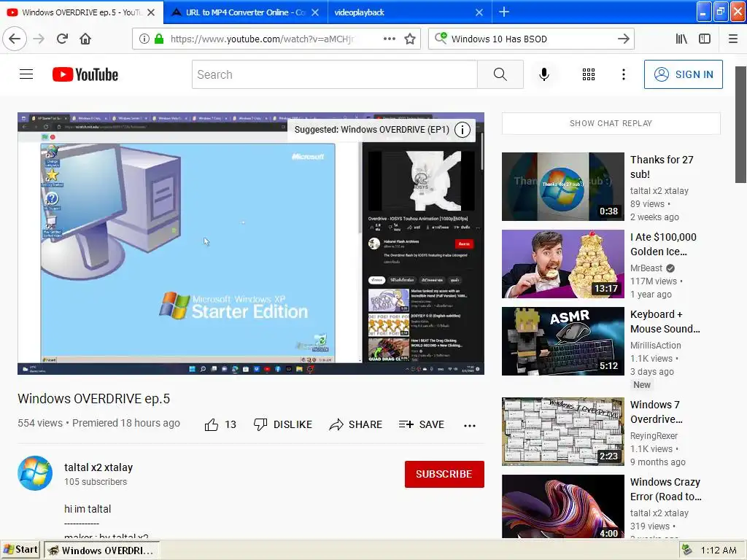The image size is (747, 560).
Task: Click 'hi im taltal' description text
Action: tap(88, 509)
